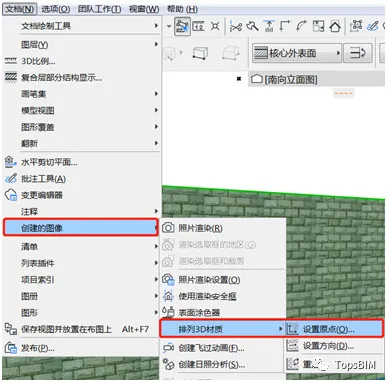Viewport: 387px width, 382px height.
Task: Open the 帮助(H) menu
Action: pyautogui.click(x=182, y=9)
